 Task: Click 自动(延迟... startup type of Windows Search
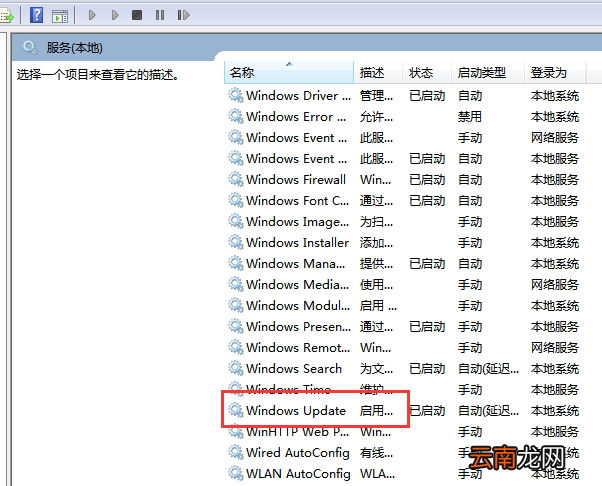click(x=488, y=369)
